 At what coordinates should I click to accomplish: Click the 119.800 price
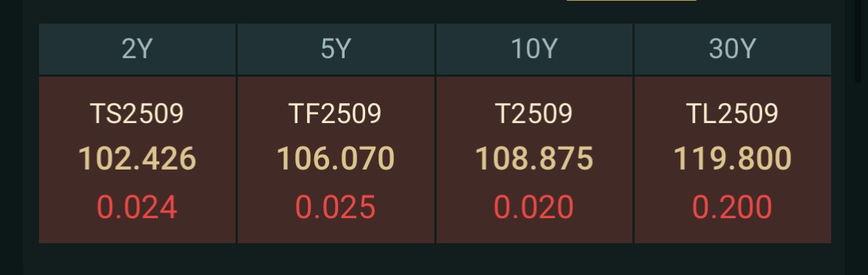click(733, 159)
